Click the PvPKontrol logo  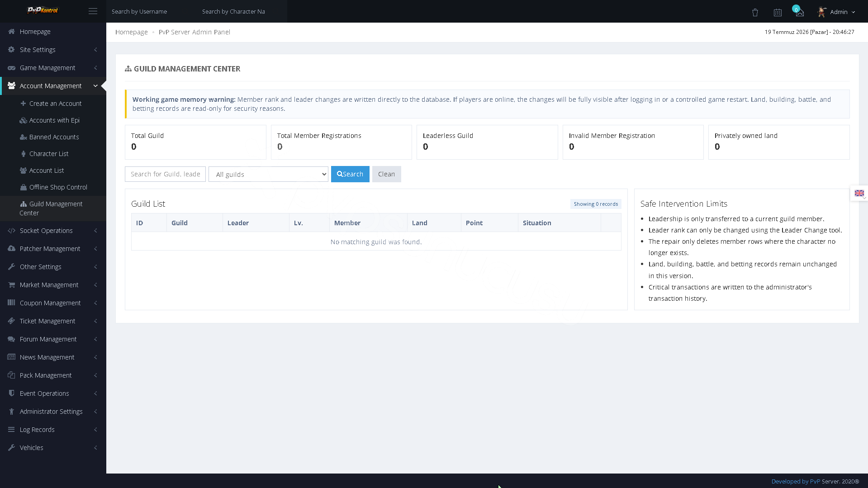43,10
